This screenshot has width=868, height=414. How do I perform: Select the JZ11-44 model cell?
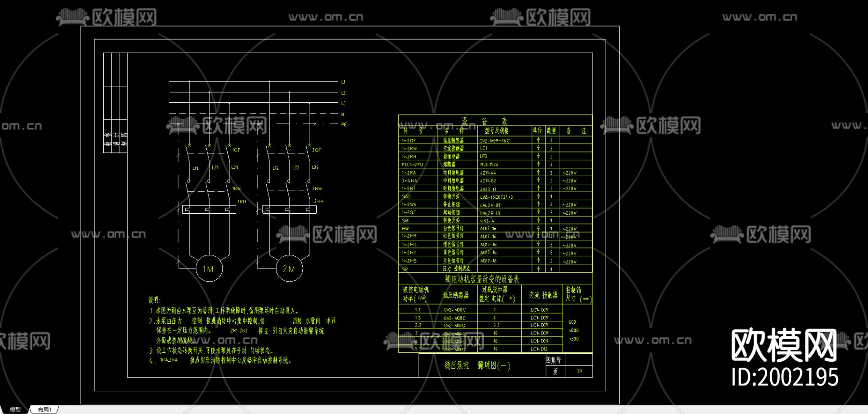point(488,173)
